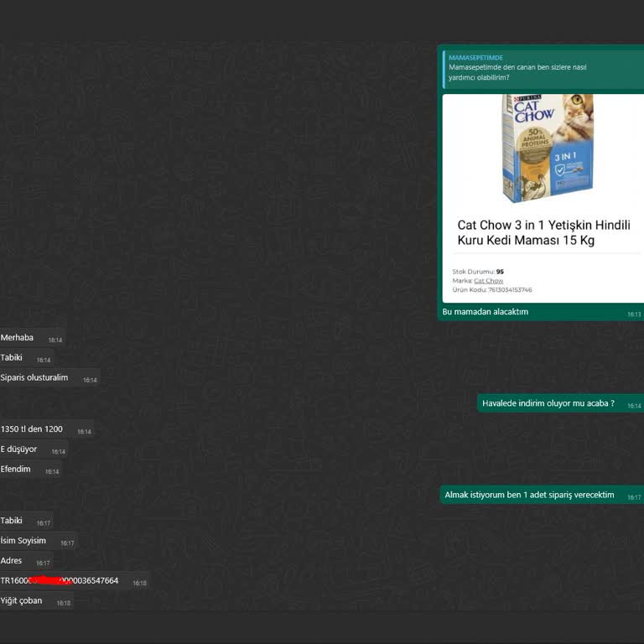Select the 'İsim Soyisim' message
The height and width of the screenshot is (644, 644).
click(39, 541)
